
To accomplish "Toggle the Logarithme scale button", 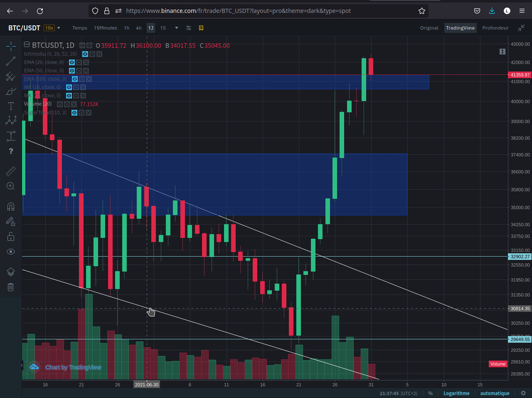I will [456, 393].
